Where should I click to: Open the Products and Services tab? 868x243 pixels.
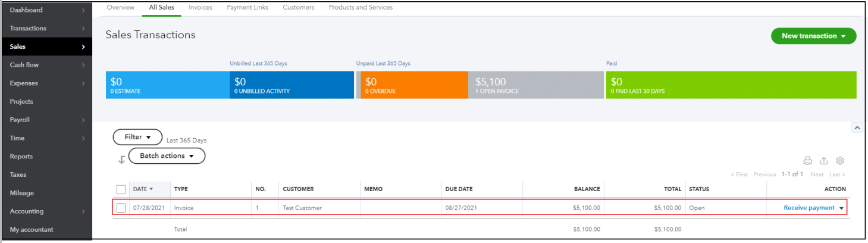coord(361,8)
